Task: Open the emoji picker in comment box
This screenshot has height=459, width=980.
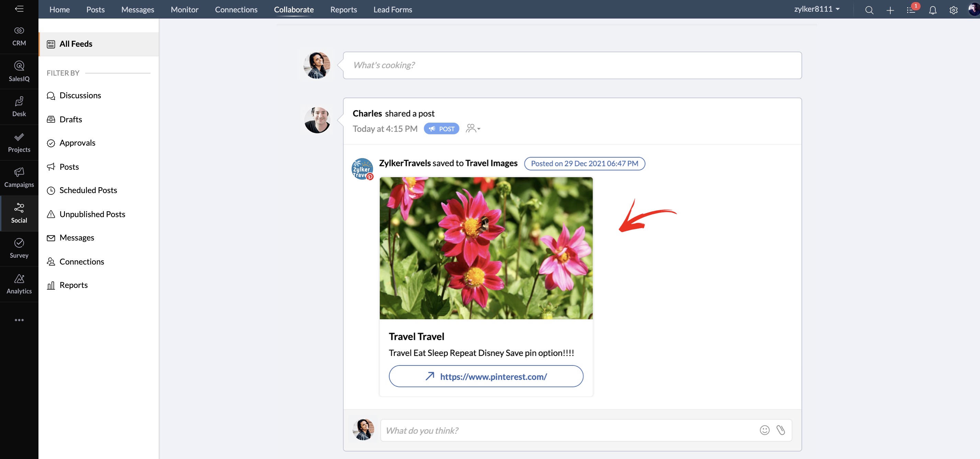Action: click(x=764, y=430)
